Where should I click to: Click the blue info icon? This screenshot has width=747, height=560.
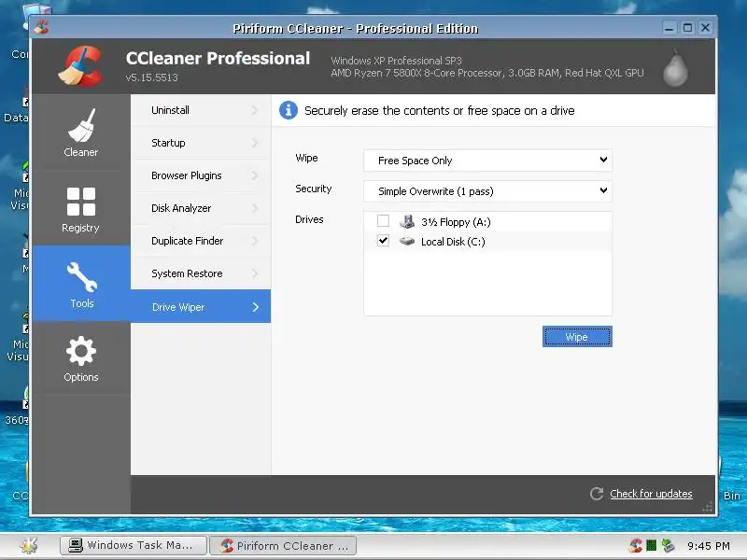click(289, 110)
